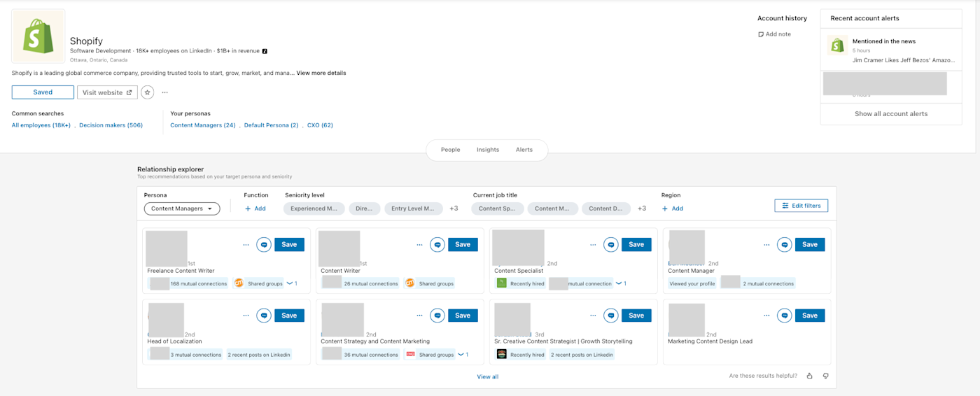Open All employees (18K+) search
980x396 pixels.
(x=41, y=125)
